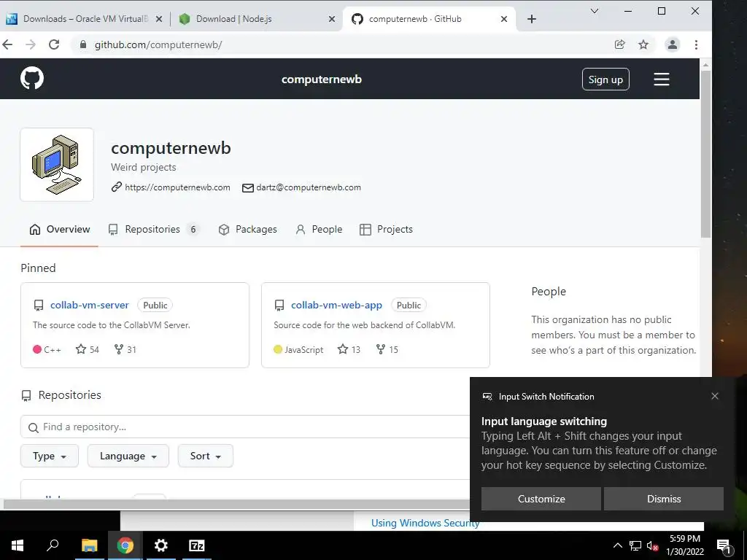
Task: Click the Repositories section heading icon
Action: tap(26, 396)
